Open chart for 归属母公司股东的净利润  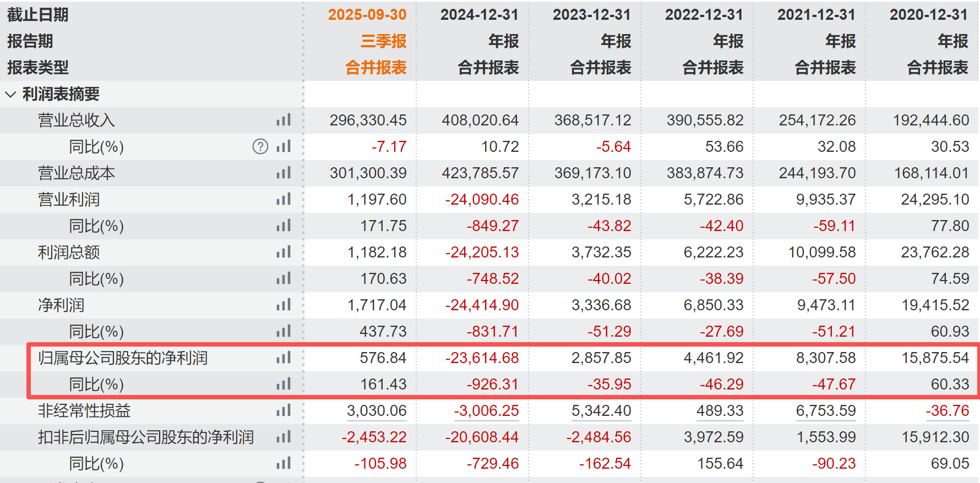284,358
